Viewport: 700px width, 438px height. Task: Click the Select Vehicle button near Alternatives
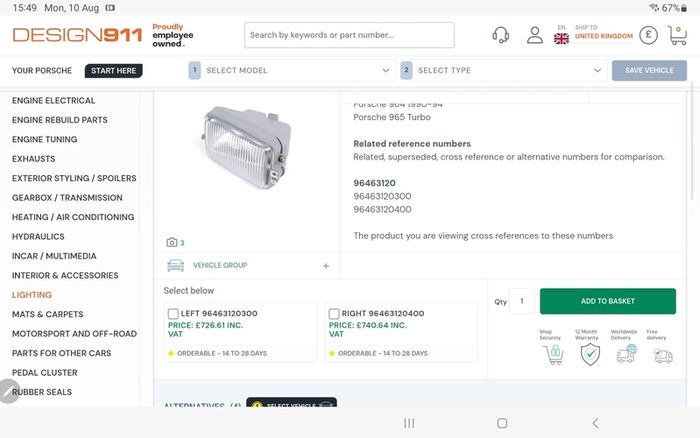click(x=292, y=402)
